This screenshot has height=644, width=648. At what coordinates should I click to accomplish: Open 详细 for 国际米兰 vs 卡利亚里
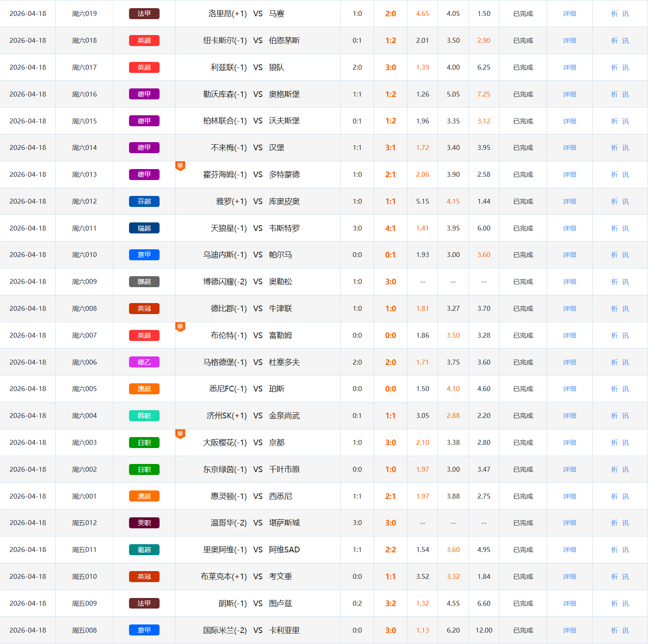[569, 630]
